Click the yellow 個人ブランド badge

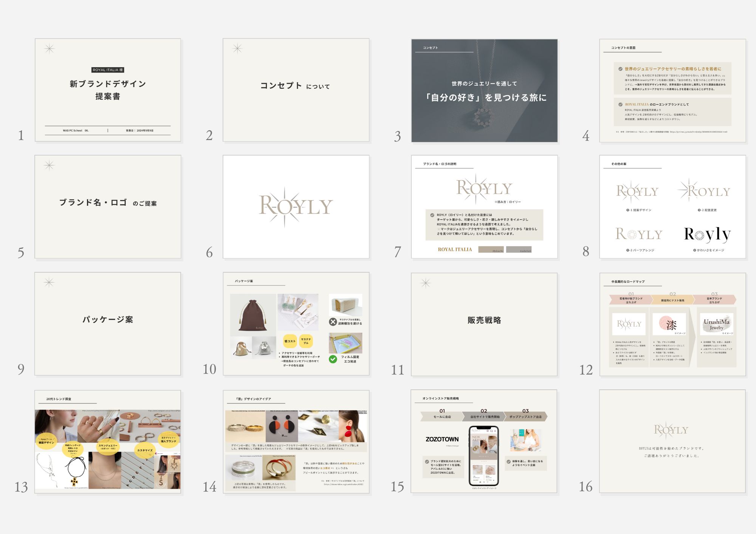168,440
